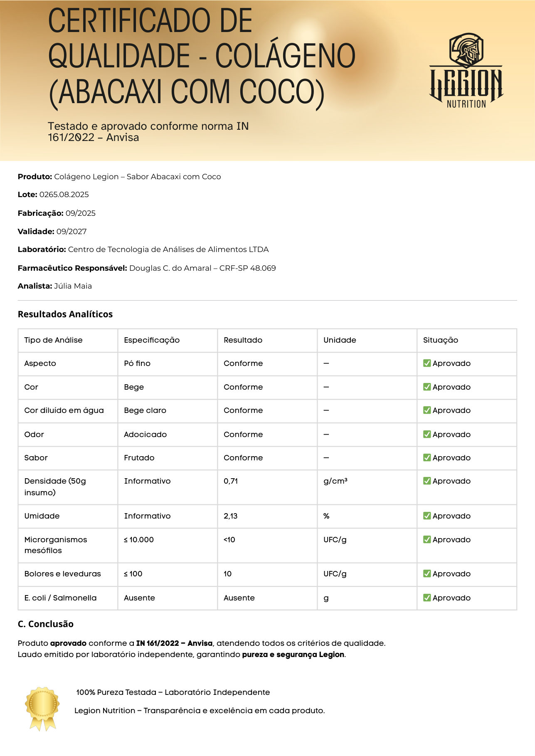
Task: Click the "≤ 100" specification for Bolores e leveduras
Action: [133, 574]
